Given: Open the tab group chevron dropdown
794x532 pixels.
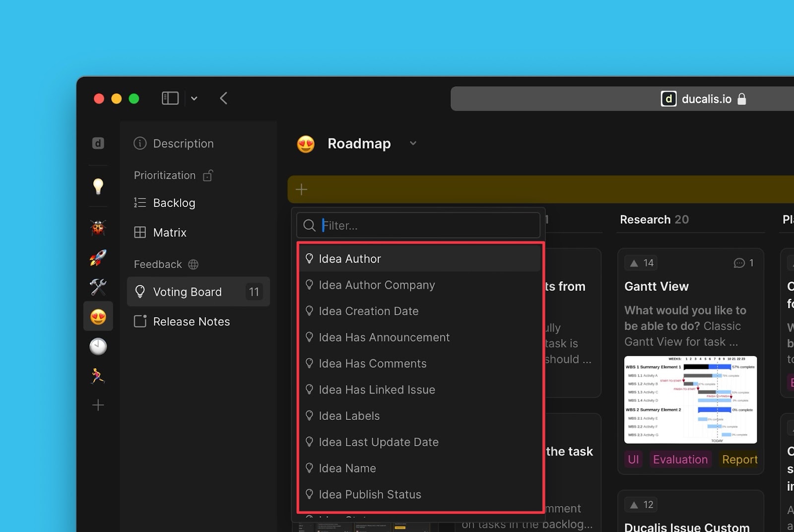Looking at the screenshot, I should coord(194,98).
